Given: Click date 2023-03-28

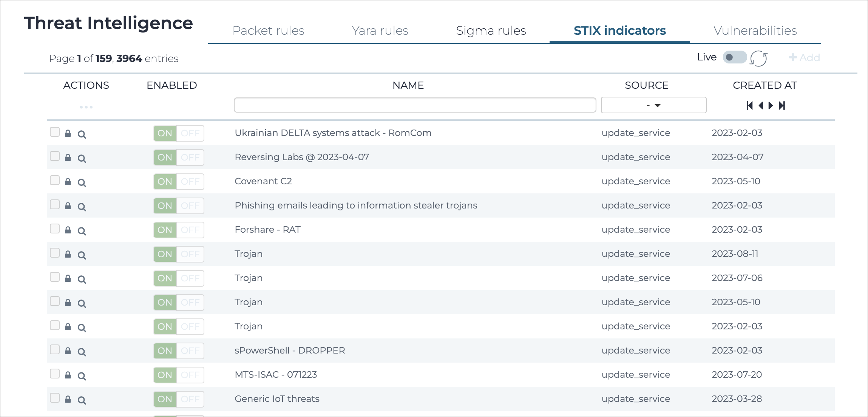Looking at the screenshot, I should point(737,399).
